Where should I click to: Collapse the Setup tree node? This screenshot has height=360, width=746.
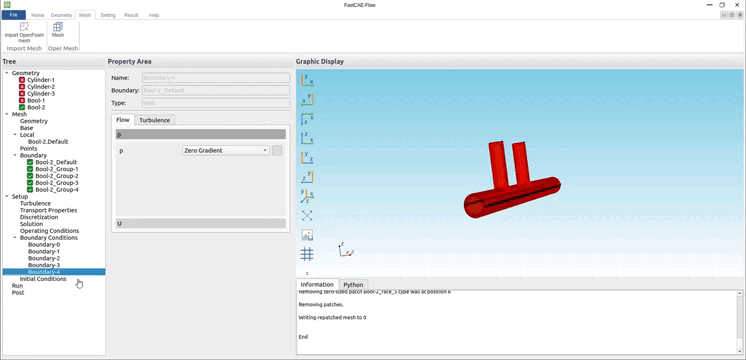(x=7, y=196)
